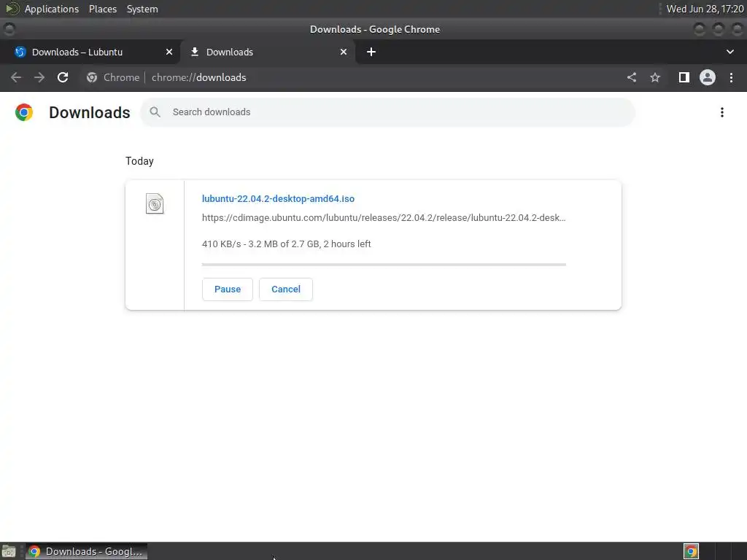
Task: Close the chrome Downloads tab
Action: [x=344, y=52]
